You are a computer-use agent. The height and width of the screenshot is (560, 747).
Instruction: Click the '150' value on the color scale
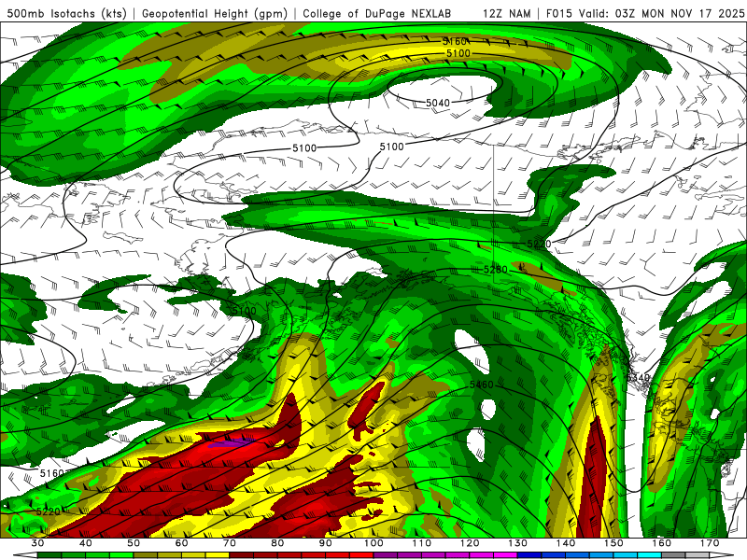click(x=614, y=543)
